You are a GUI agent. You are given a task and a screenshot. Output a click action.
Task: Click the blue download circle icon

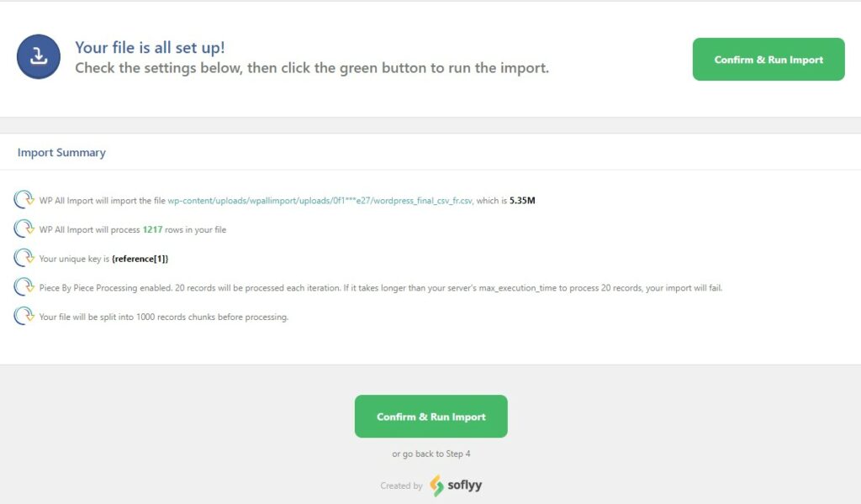tap(39, 56)
